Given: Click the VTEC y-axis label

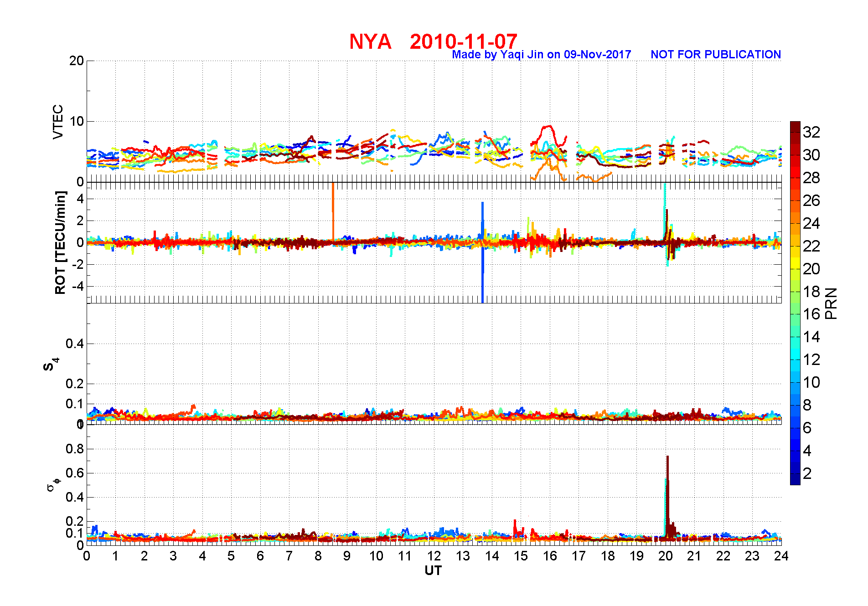Looking at the screenshot, I should (x=58, y=122).
